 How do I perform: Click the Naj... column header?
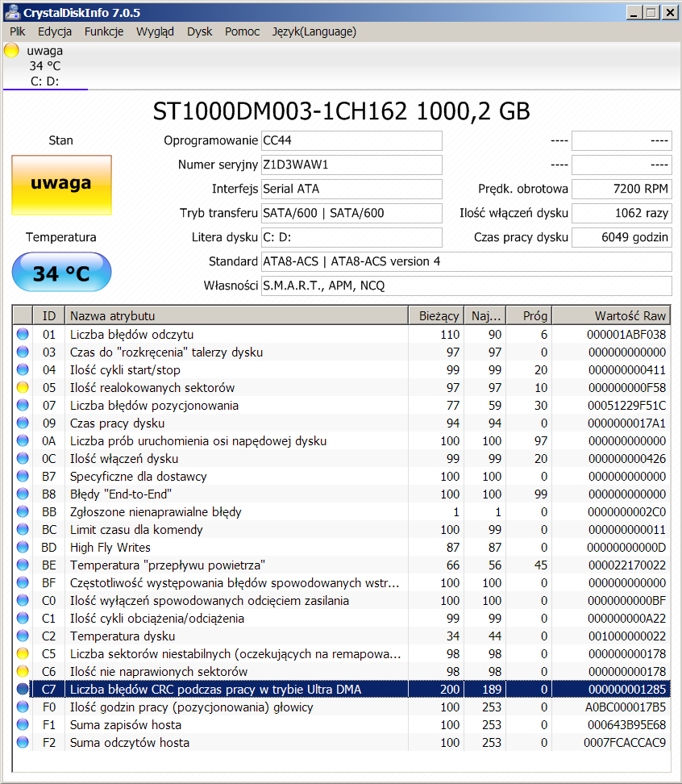tap(485, 315)
